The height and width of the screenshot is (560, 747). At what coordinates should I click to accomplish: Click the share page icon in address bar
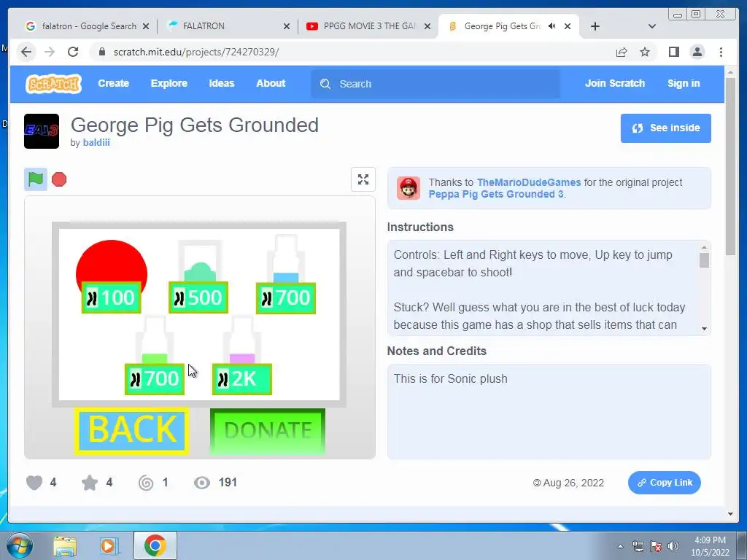(622, 52)
